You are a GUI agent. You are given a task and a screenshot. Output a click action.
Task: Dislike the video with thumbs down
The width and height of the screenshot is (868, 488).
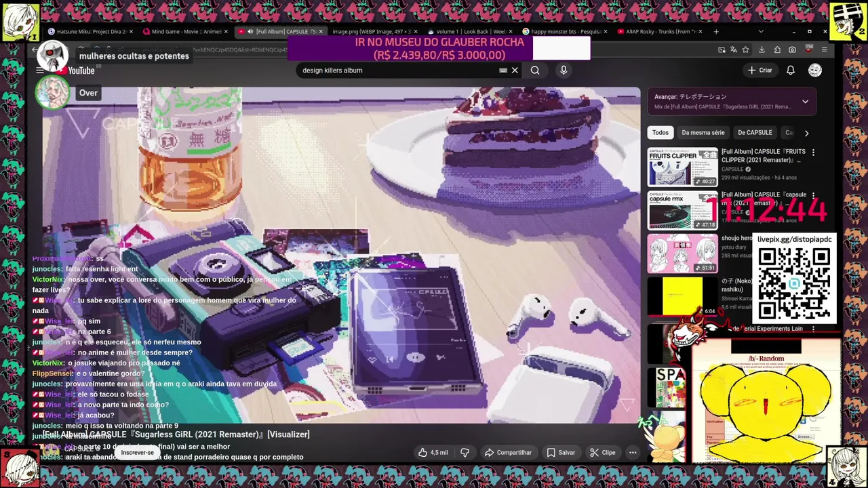pos(465,452)
